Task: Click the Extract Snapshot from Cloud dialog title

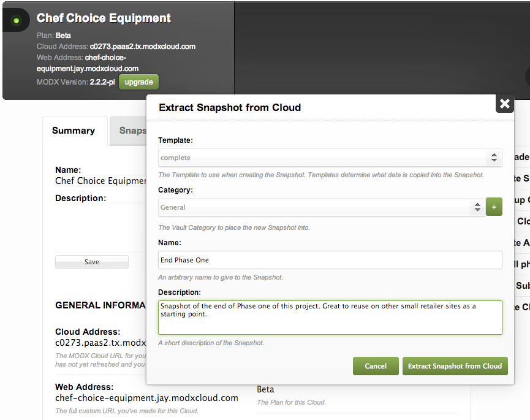Action: 230,107
